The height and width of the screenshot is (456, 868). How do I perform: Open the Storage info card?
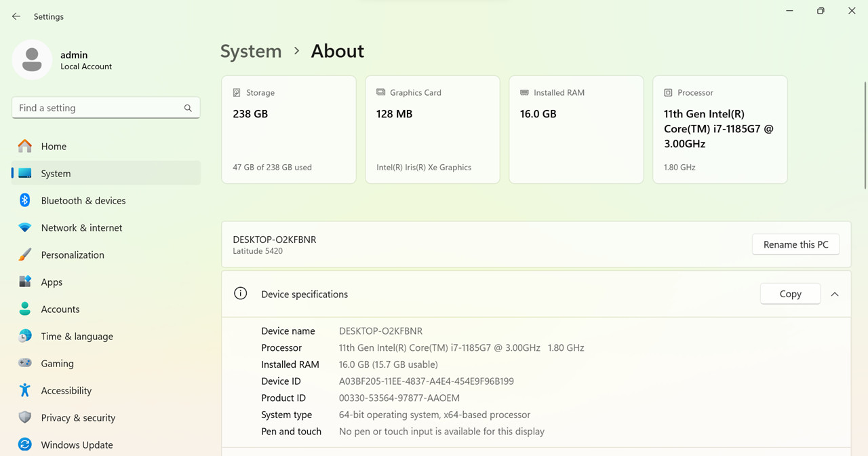289,130
